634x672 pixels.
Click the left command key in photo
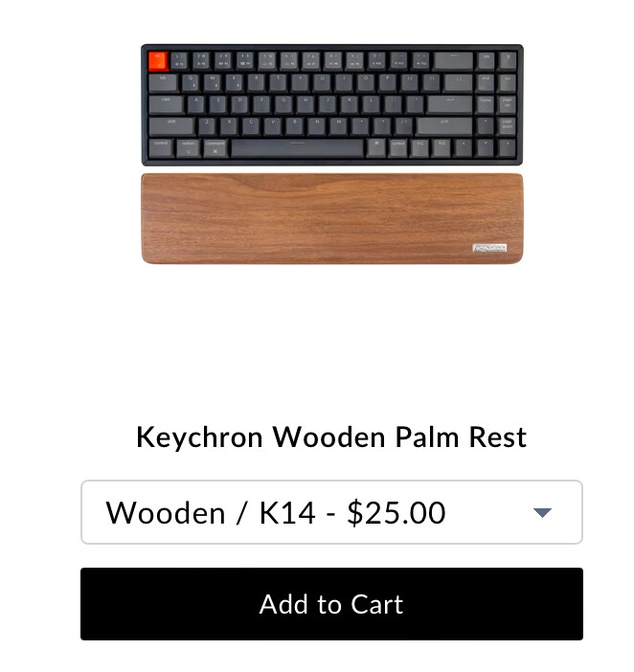tap(215, 148)
